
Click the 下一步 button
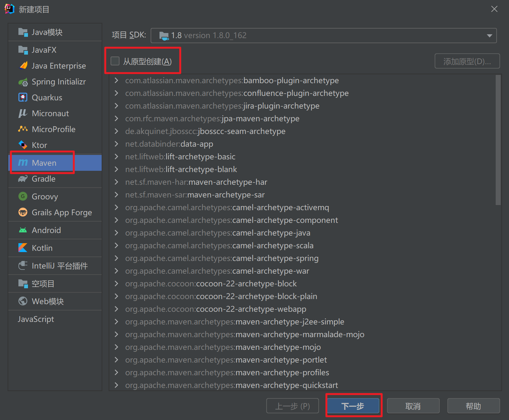pos(353,406)
